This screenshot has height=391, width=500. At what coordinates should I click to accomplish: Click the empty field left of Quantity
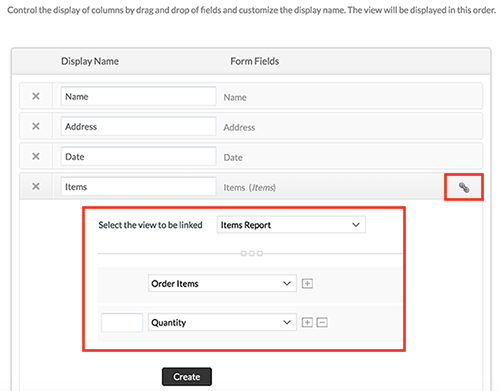tap(122, 322)
